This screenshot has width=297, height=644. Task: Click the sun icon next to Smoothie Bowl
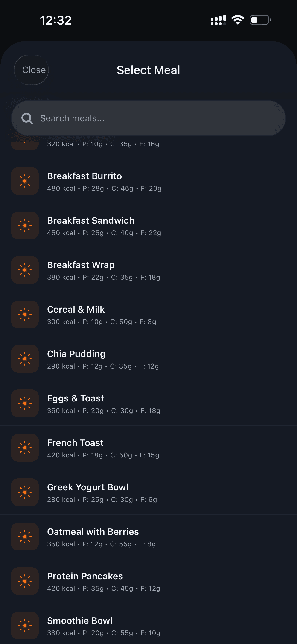point(25,626)
